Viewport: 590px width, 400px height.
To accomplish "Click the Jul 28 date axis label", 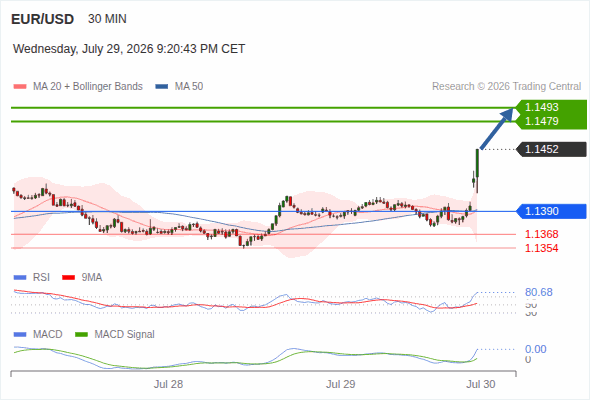I will click(168, 384).
